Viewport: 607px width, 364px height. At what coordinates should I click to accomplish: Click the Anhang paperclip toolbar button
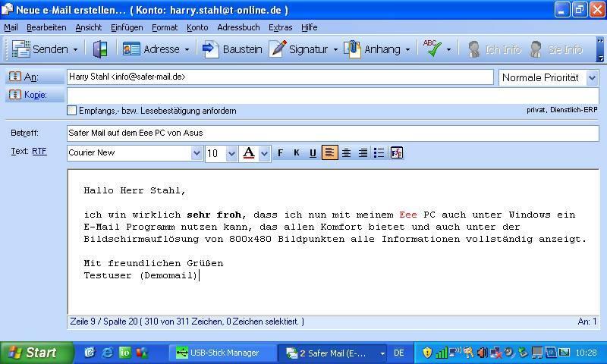point(372,49)
